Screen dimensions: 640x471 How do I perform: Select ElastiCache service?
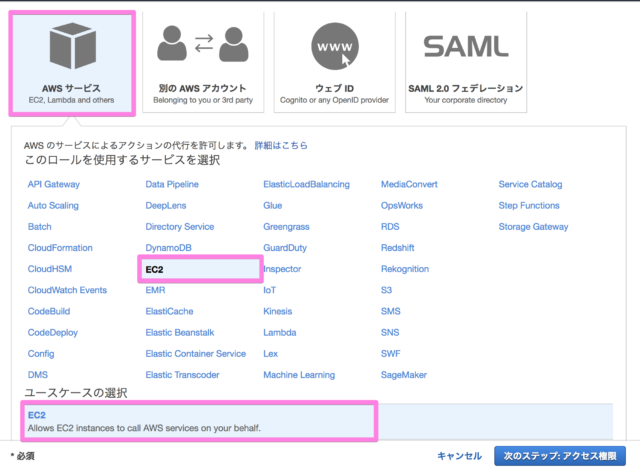coord(169,311)
